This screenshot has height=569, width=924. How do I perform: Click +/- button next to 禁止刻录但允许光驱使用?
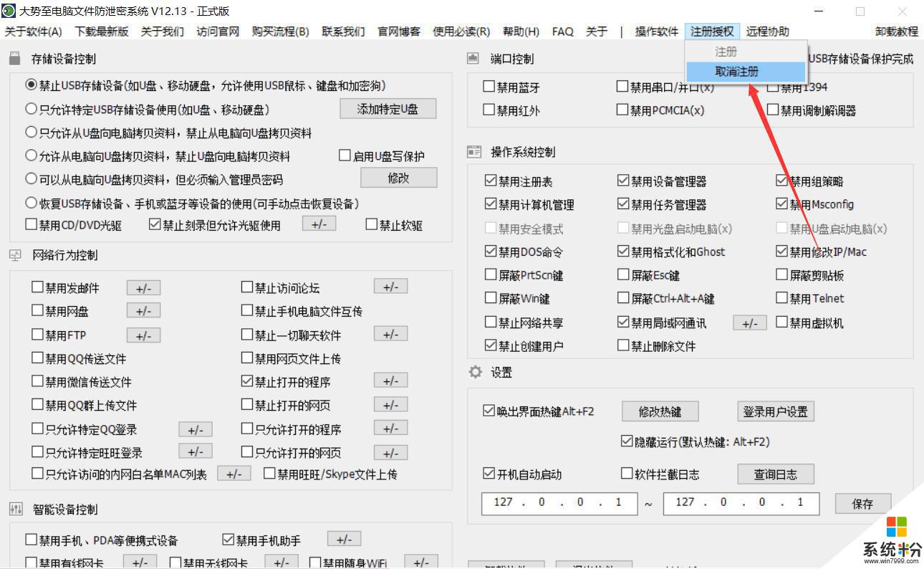pos(319,224)
